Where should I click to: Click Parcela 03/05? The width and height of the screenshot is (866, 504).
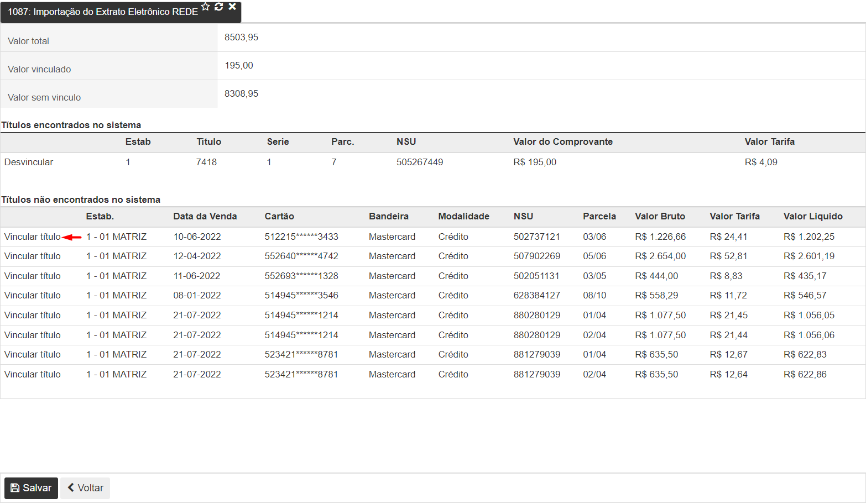[x=594, y=276]
